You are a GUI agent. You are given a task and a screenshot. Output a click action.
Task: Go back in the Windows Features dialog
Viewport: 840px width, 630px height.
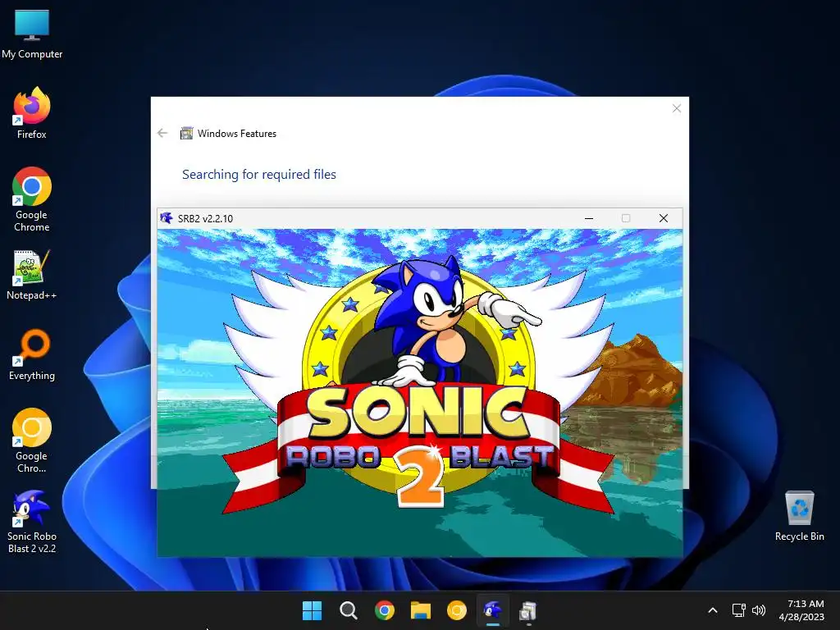pos(162,133)
